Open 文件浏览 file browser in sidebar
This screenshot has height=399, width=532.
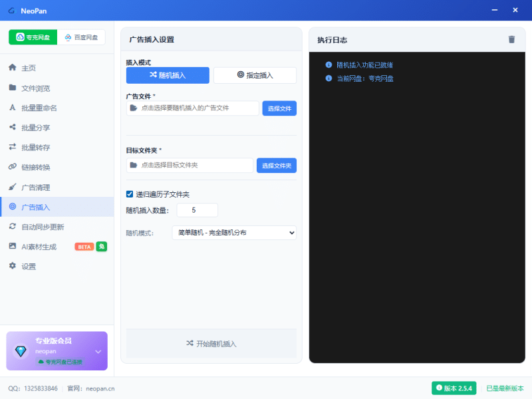35,88
